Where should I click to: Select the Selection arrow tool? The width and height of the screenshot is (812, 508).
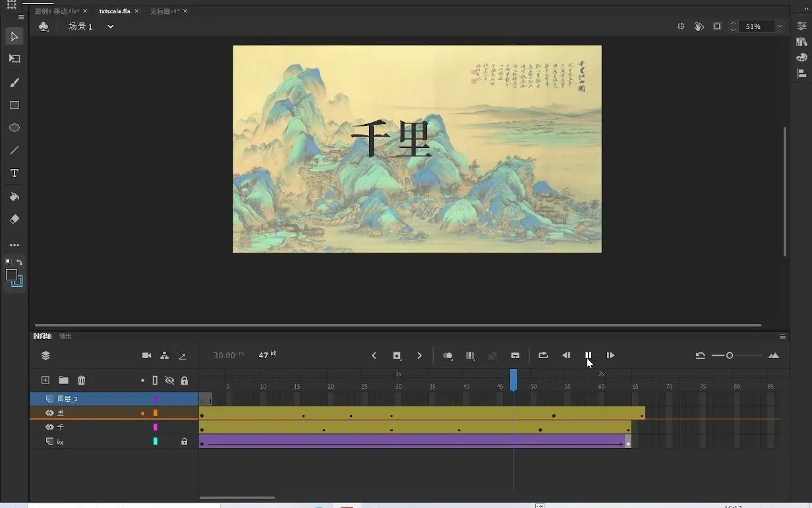pos(14,36)
